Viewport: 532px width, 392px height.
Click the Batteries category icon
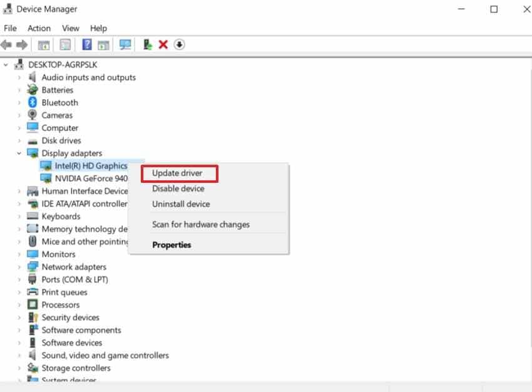point(33,90)
